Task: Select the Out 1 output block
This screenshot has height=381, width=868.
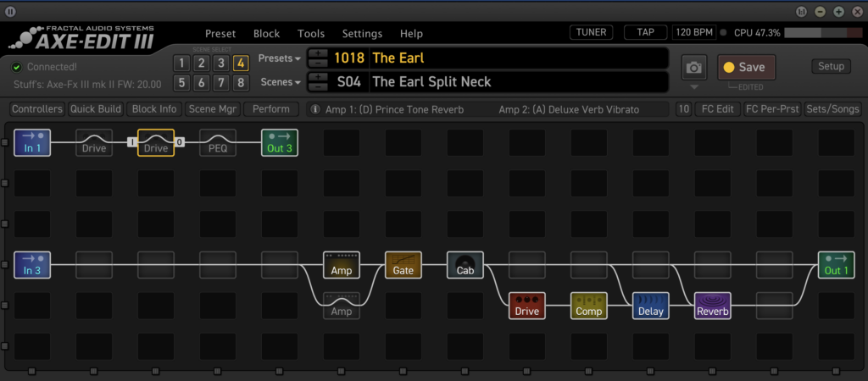Action: pos(837,265)
